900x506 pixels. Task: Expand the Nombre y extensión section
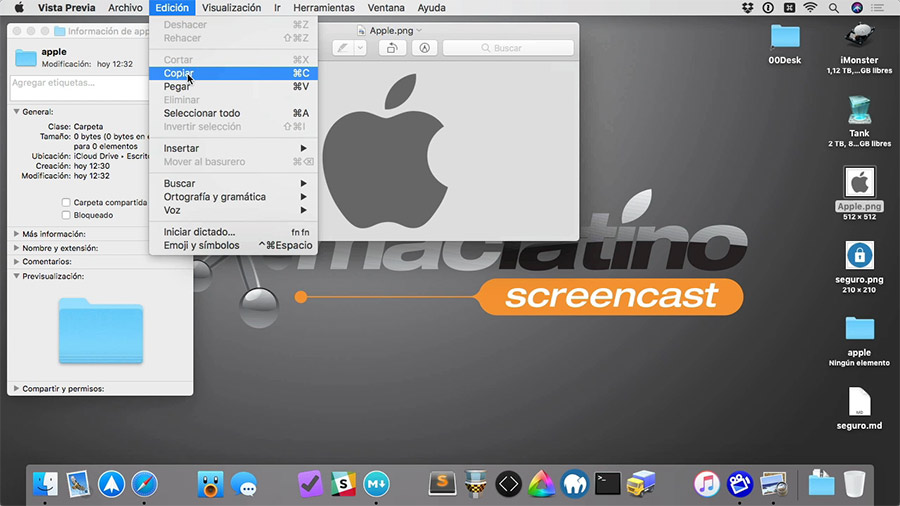[x=16, y=248]
